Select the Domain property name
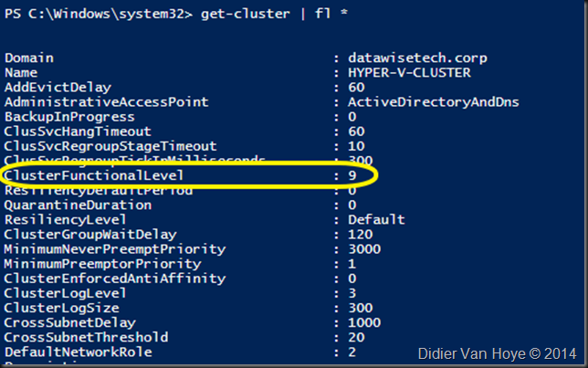 tap(29, 58)
